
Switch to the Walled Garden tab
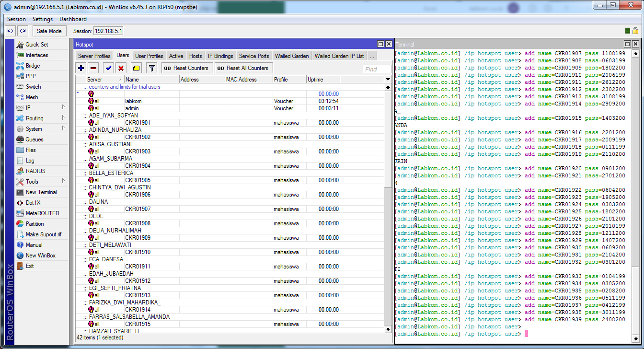(292, 56)
